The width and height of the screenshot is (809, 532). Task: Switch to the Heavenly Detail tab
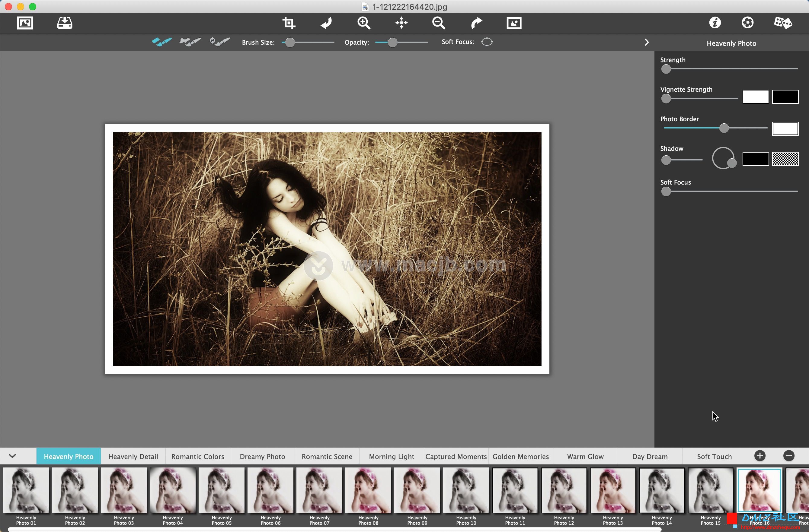[133, 456]
